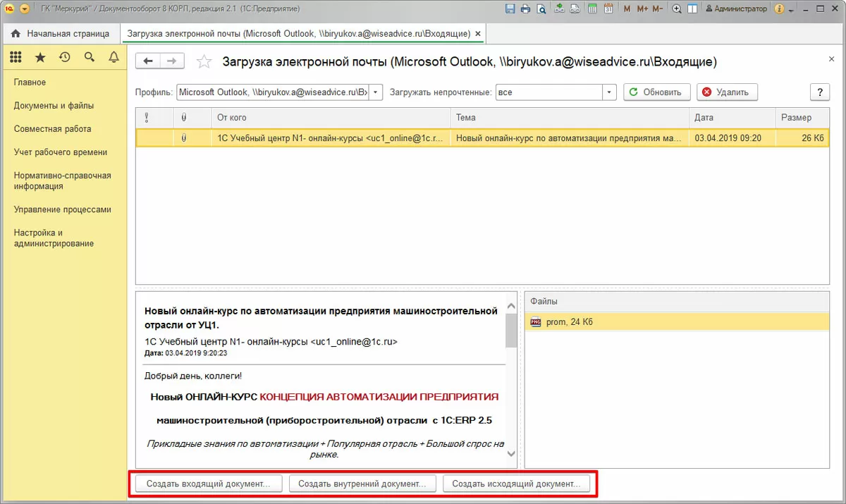Expand the arrow next to the info icon
The width and height of the screenshot is (846, 504).
pyautogui.click(x=791, y=11)
